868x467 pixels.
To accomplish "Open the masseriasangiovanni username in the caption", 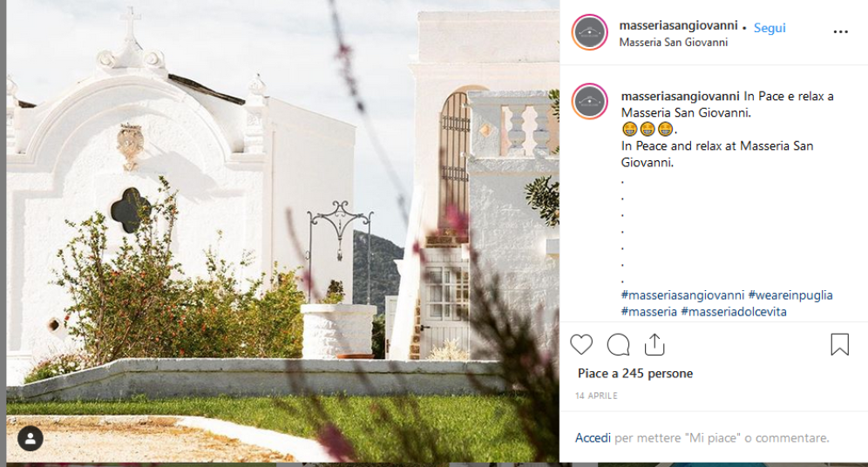I will (x=681, y=97).
